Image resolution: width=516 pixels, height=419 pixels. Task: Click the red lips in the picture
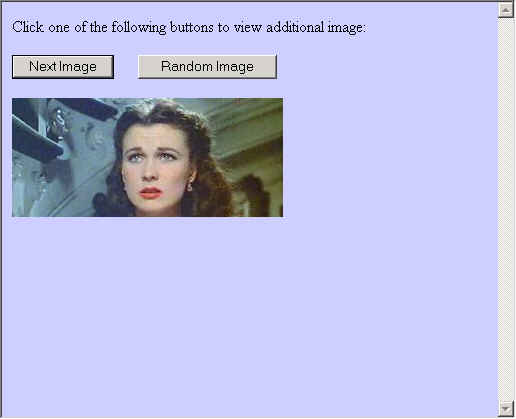pos(150,193)
